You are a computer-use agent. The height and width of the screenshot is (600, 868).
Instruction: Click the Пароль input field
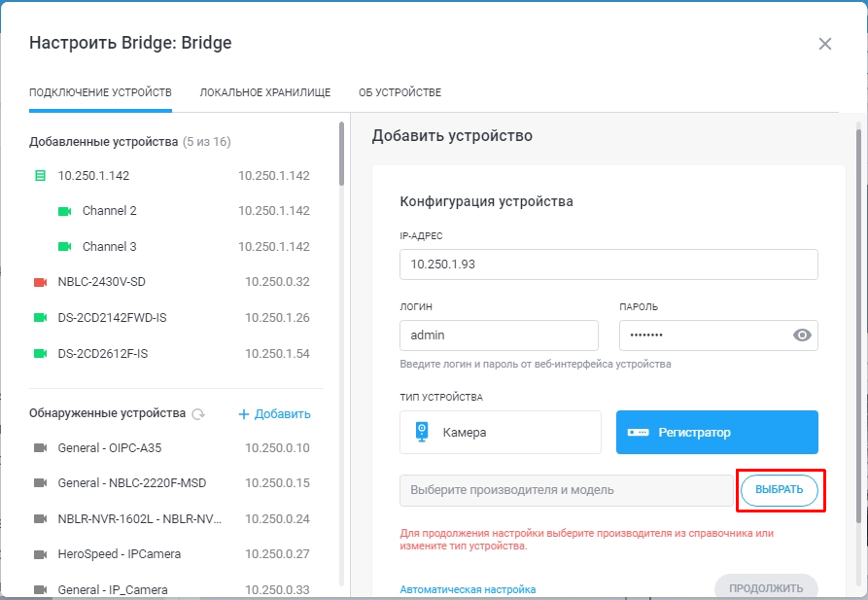click(x=718, y=335)
